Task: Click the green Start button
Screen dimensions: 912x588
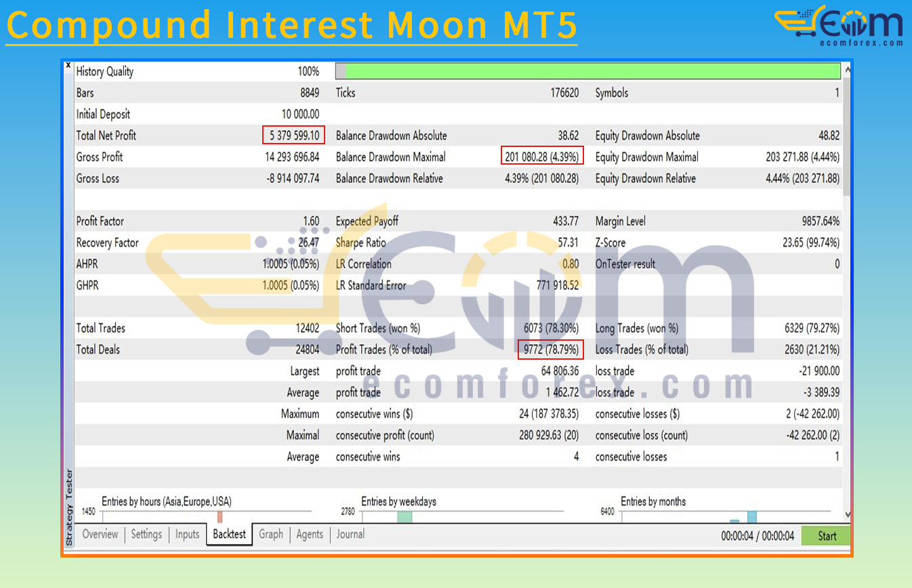Action: (827, 536)
